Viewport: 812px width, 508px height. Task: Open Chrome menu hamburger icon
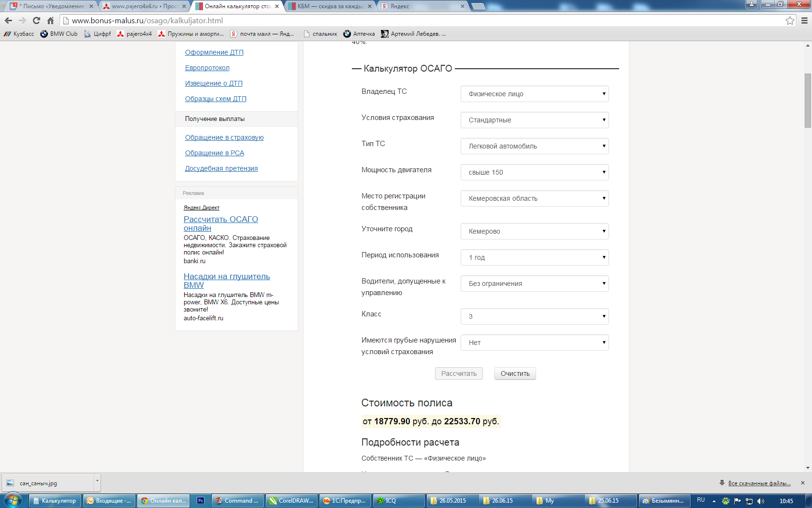coord(804,20)
